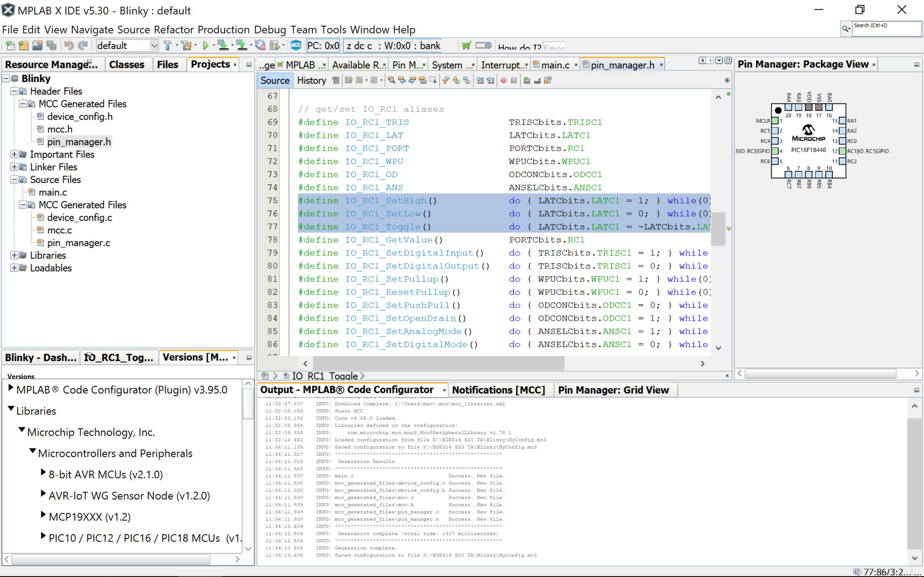The height and width of the screenshot is (577, 924).
Task: Expand the Important Files folder
Action: click(14, 154)
